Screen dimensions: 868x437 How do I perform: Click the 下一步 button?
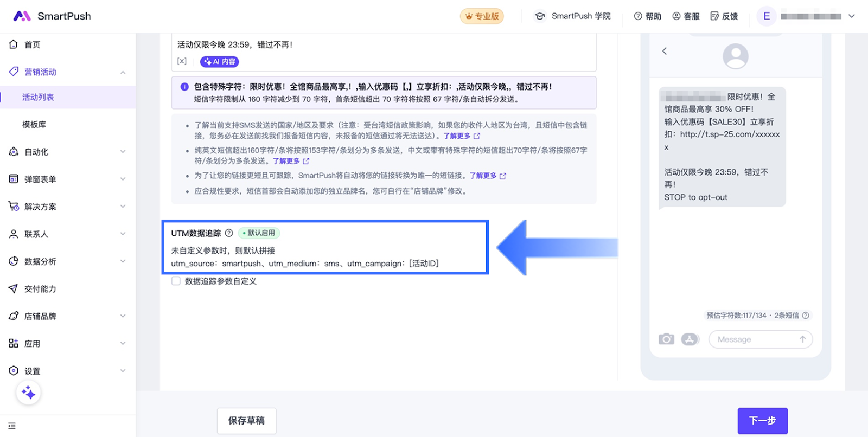click(762, 421)
